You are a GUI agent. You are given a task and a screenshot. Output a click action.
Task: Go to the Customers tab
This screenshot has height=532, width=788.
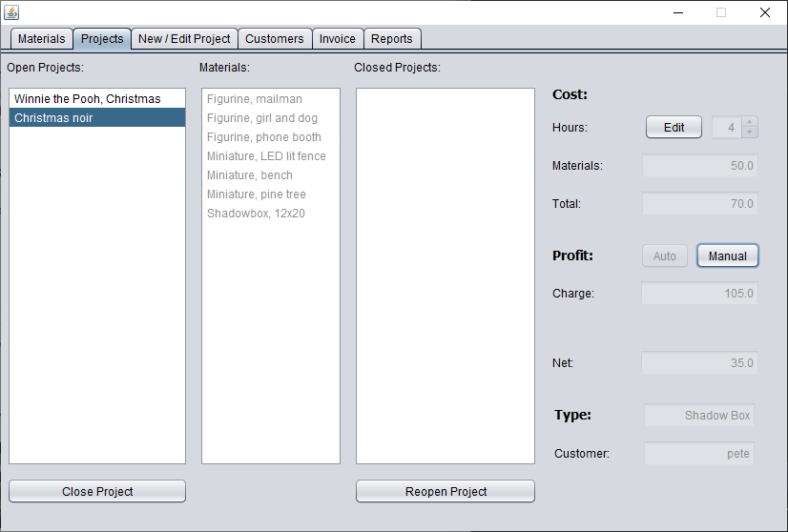point(275,39)
